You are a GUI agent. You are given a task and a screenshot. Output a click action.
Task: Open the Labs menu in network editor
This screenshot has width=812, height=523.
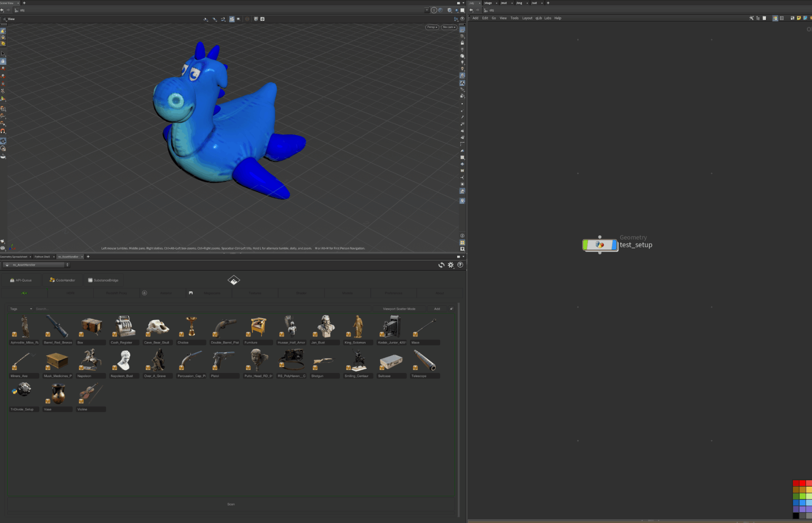[548, 18]
